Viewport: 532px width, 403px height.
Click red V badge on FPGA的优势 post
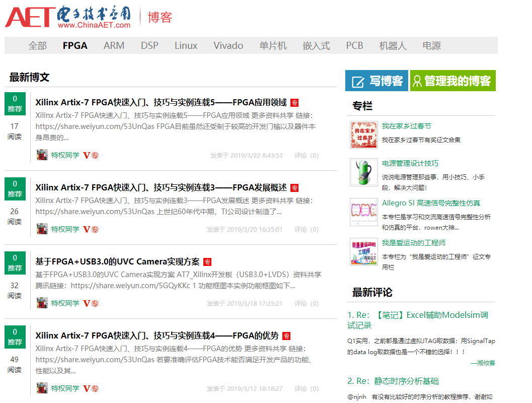point(87,389)
